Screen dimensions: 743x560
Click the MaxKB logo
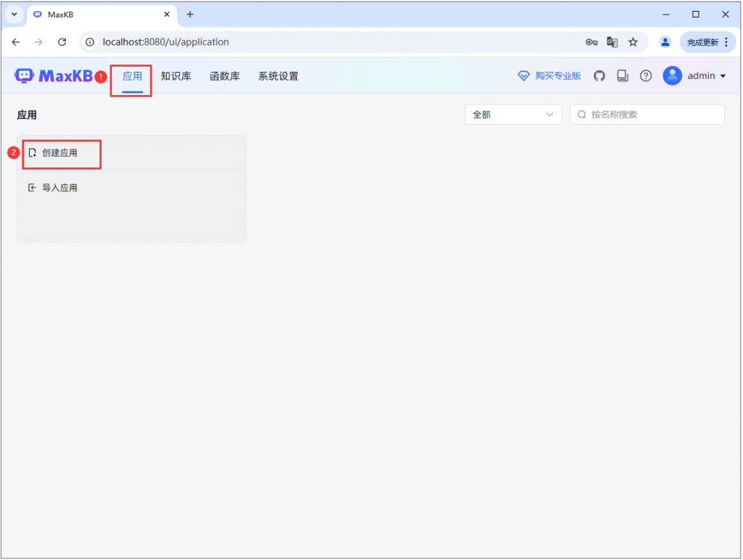54,76
